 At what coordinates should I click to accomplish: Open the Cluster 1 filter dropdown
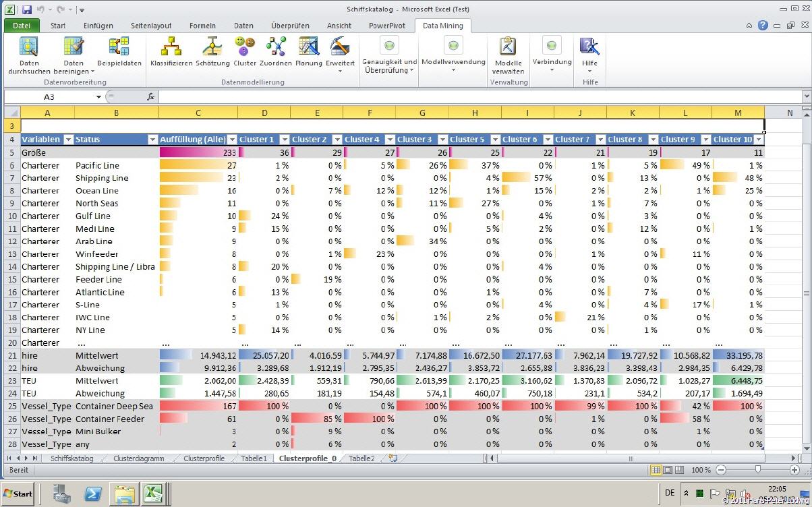[x=285, y=140]
